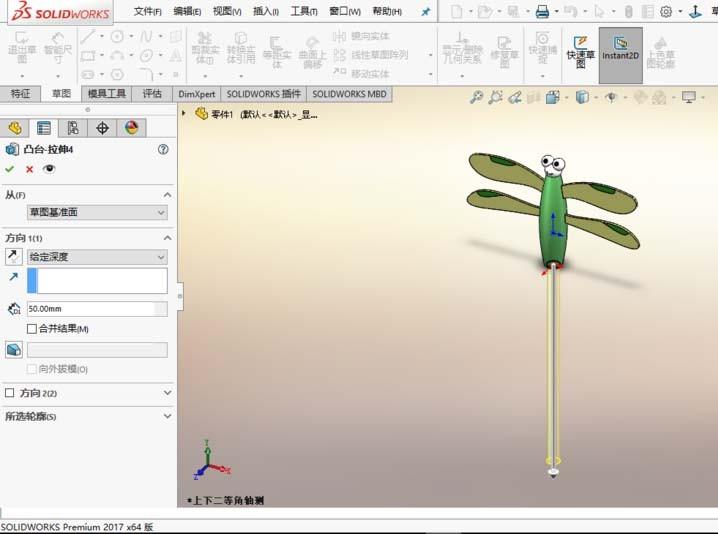
Task: Open the 文件(F) menu
Action: (147, 11)
